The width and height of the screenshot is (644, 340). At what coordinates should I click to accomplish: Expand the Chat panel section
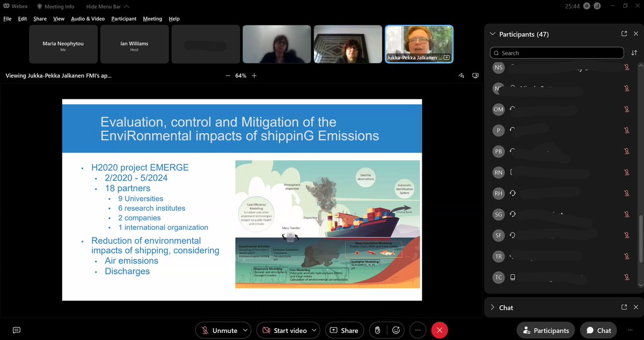[x=493, y=308]
